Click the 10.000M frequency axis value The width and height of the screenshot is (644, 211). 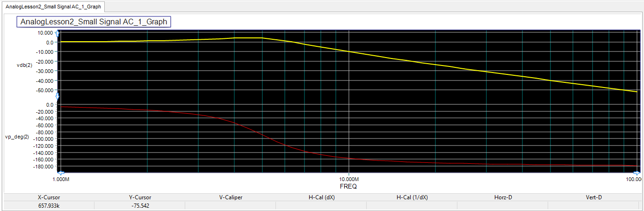[349, 179]
